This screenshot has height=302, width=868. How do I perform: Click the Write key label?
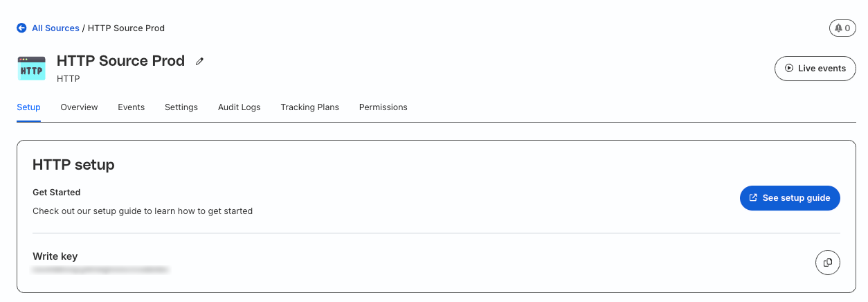point(55,256)
